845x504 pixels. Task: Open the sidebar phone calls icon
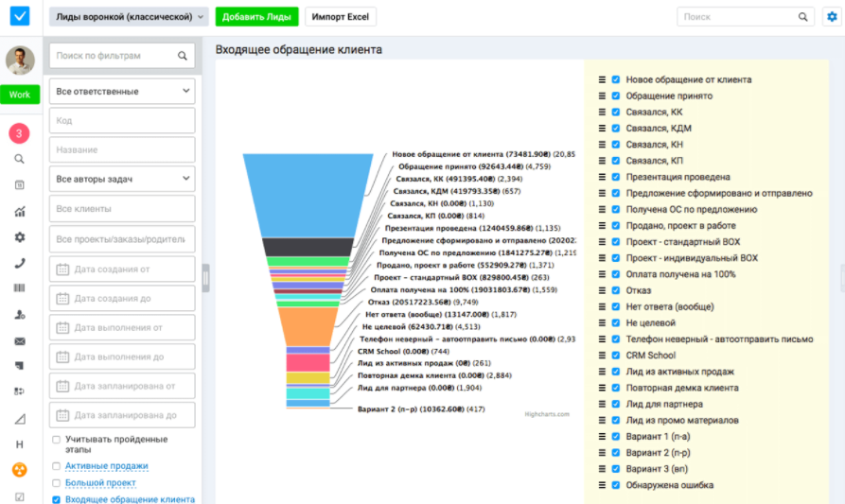[x=20, y=263]
